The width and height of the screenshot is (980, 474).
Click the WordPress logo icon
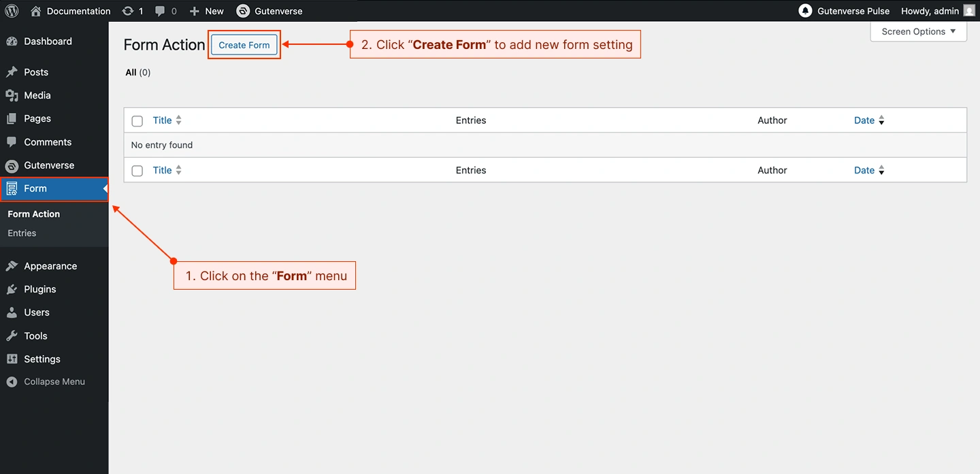click(x=12, y=11)
